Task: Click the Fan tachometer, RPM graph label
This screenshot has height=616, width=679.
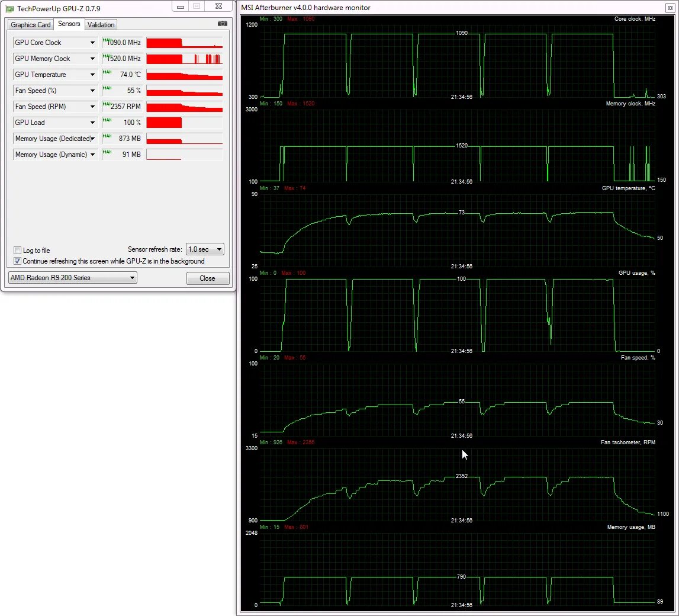Action: 628,442
